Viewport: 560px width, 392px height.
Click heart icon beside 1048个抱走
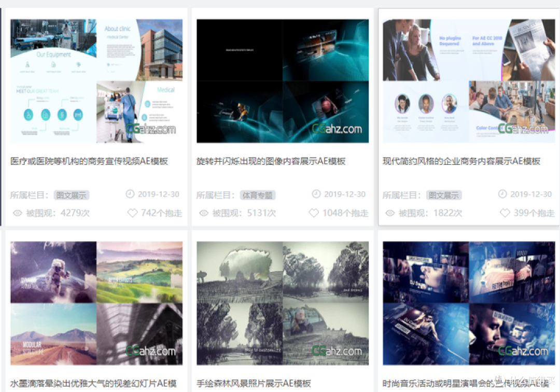[314, 213]
